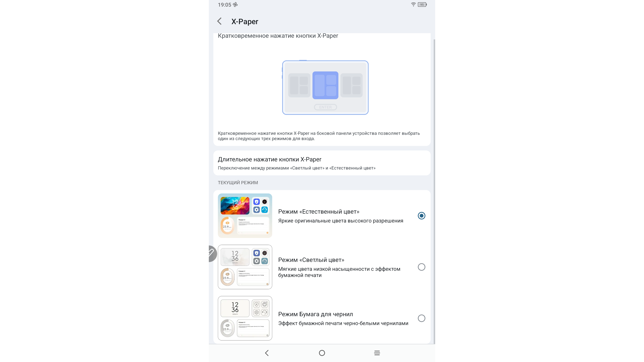Select the «Естественный цвет» radio button

pos(421,216)
